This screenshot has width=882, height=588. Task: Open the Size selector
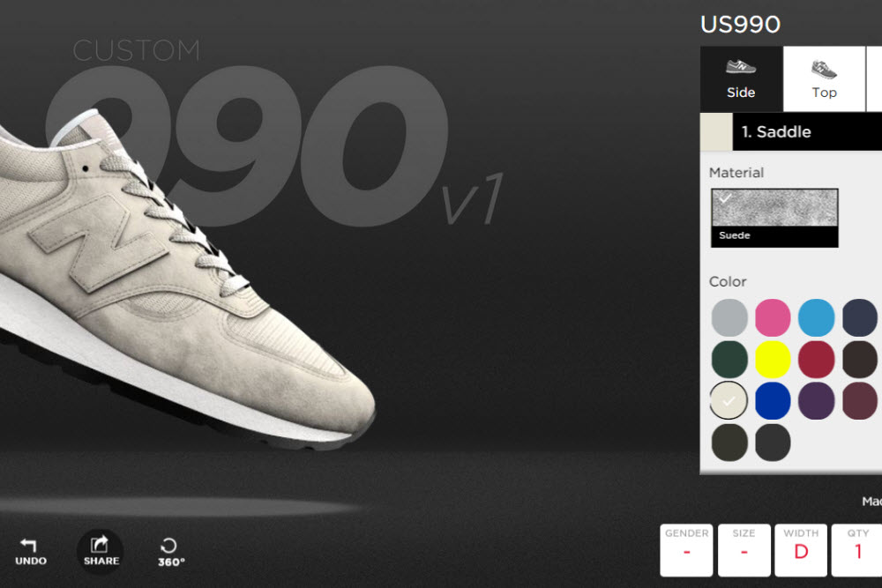pyautogui.click(x=744, y=550)
